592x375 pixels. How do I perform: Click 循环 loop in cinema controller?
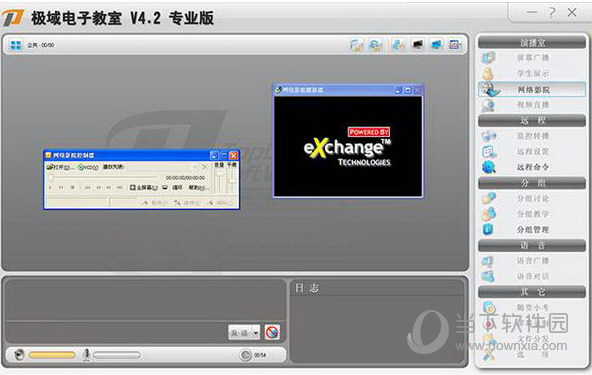[177, 187]
